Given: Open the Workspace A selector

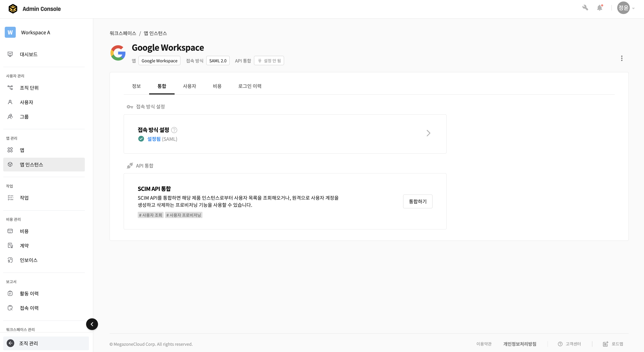Looking at the screenshot, I should coord(35,33).
